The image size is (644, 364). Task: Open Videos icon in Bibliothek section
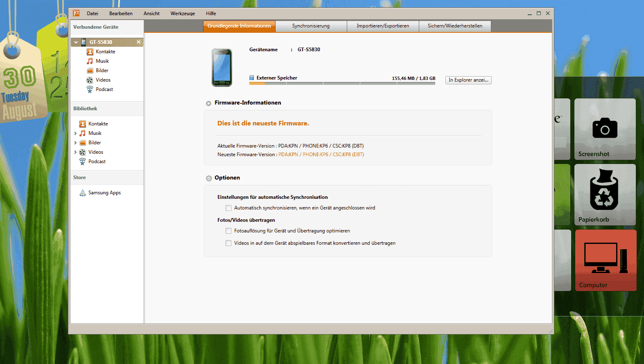coord(82,152)
